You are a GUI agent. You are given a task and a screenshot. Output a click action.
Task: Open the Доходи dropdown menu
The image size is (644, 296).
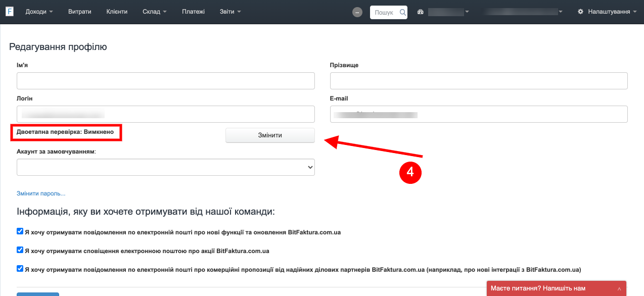(x=39, y=12)
